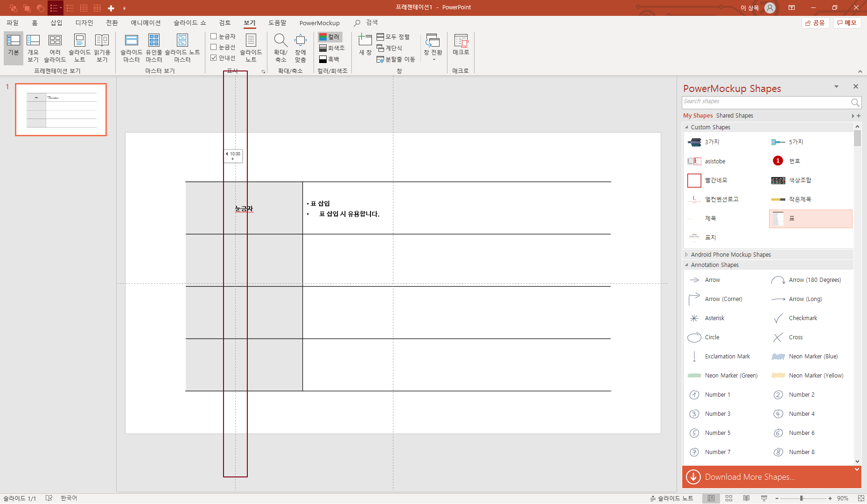Click Fit Slide to Window status icon

point(861,498)
